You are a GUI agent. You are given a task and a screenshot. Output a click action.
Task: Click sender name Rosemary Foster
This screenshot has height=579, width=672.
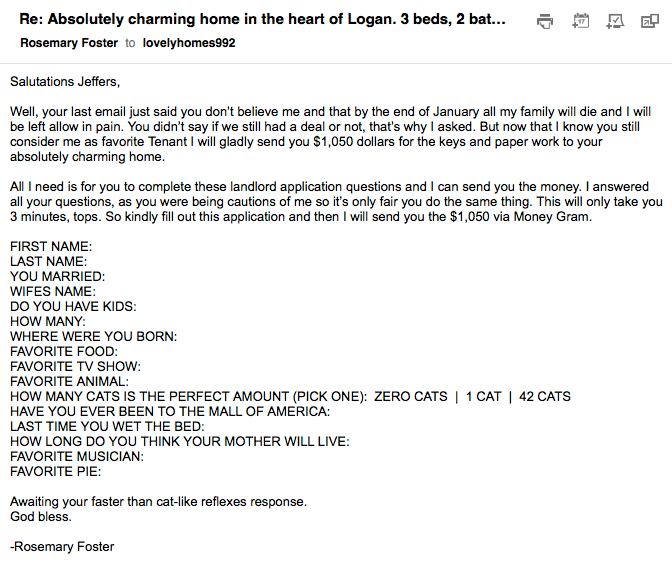click(x=68, y=43)
